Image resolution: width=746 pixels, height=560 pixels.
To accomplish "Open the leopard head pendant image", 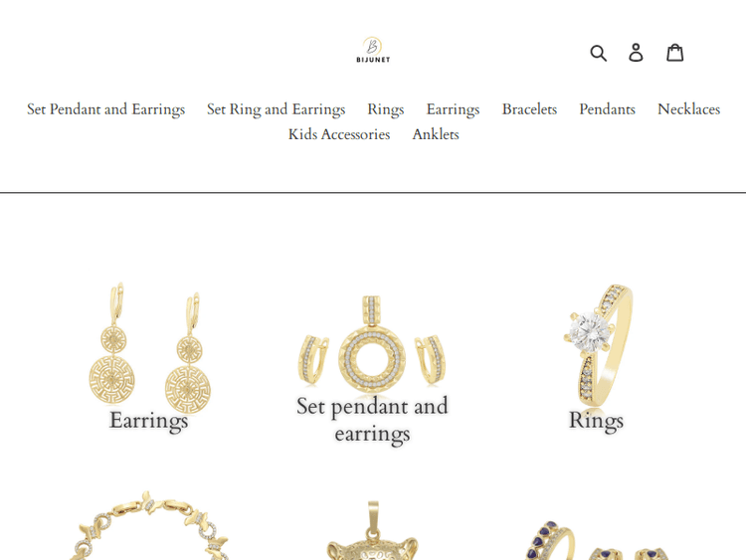I will [x=372, y=530].
